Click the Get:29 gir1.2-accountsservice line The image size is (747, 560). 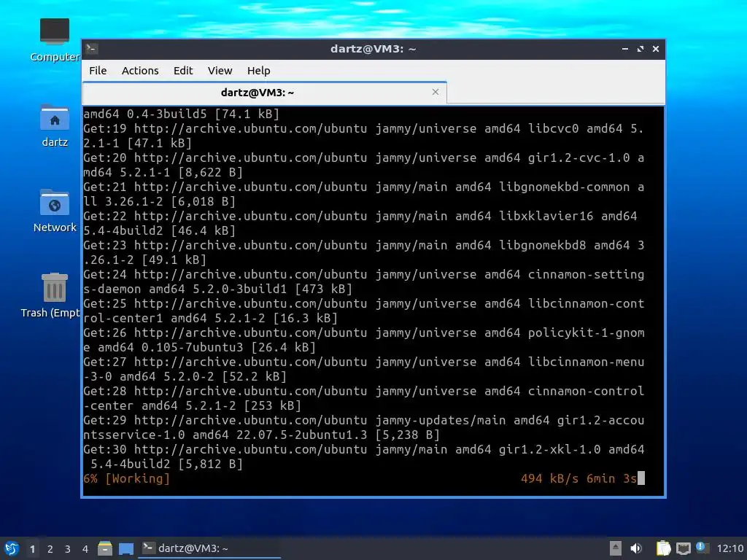click(363, 427)
